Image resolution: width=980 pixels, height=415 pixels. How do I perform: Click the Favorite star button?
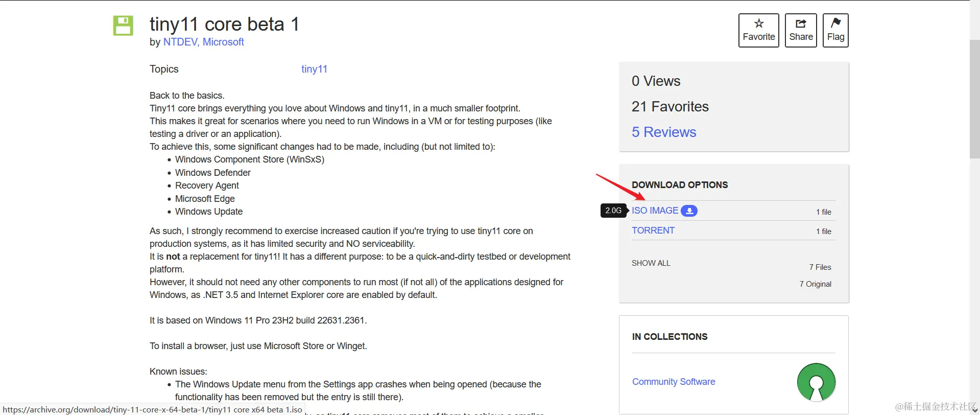click(759, 30)
